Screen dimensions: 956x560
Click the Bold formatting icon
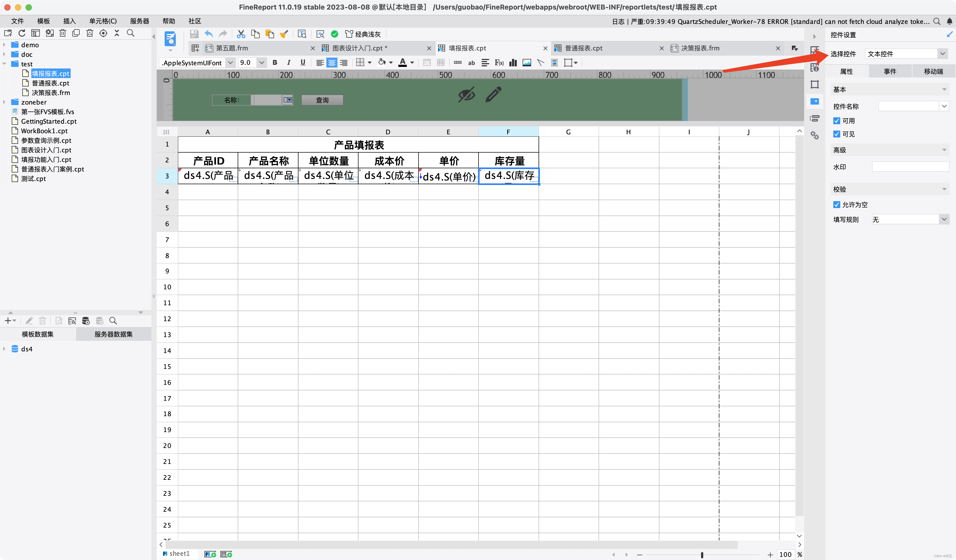[275, 63]
